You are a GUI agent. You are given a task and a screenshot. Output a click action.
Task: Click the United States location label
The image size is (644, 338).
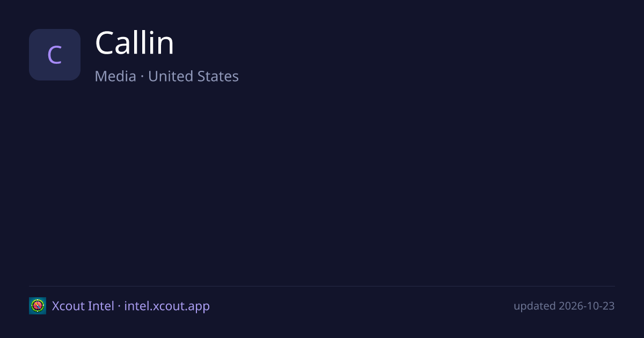point(193,76)
